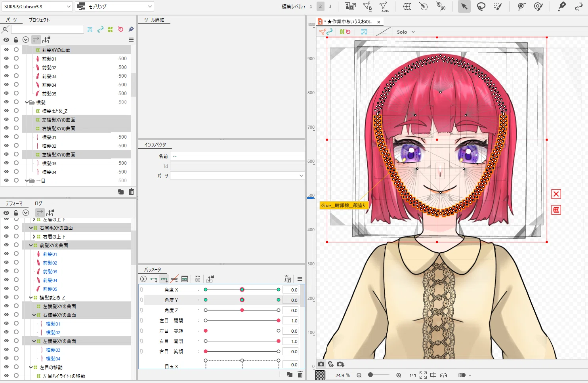
Task: Click the red X icon beside the canvas
Action: pyautogui.click(x=556, y=194)
